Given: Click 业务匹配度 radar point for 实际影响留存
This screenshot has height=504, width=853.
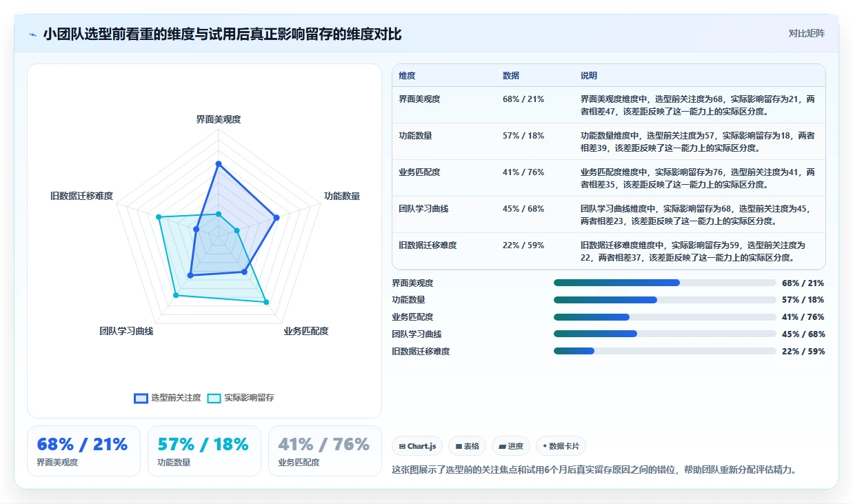Looking at the screenshot, I should pyautogui.click(x=266, y=302).
